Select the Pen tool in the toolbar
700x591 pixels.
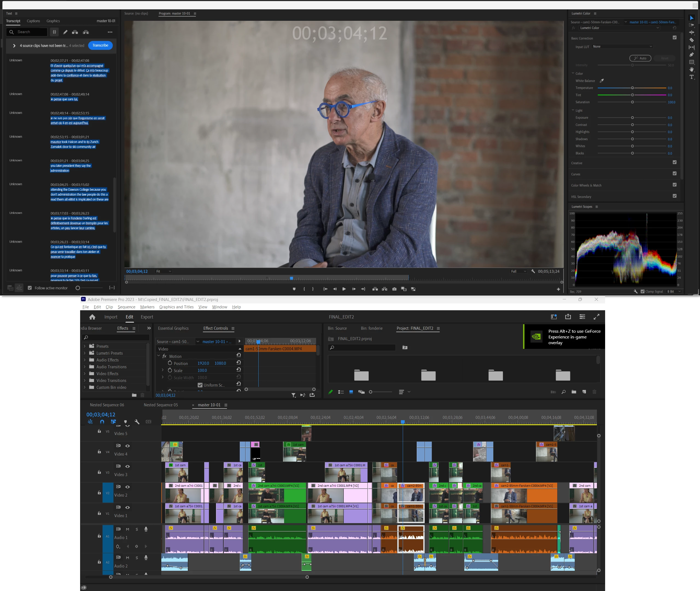691,55
